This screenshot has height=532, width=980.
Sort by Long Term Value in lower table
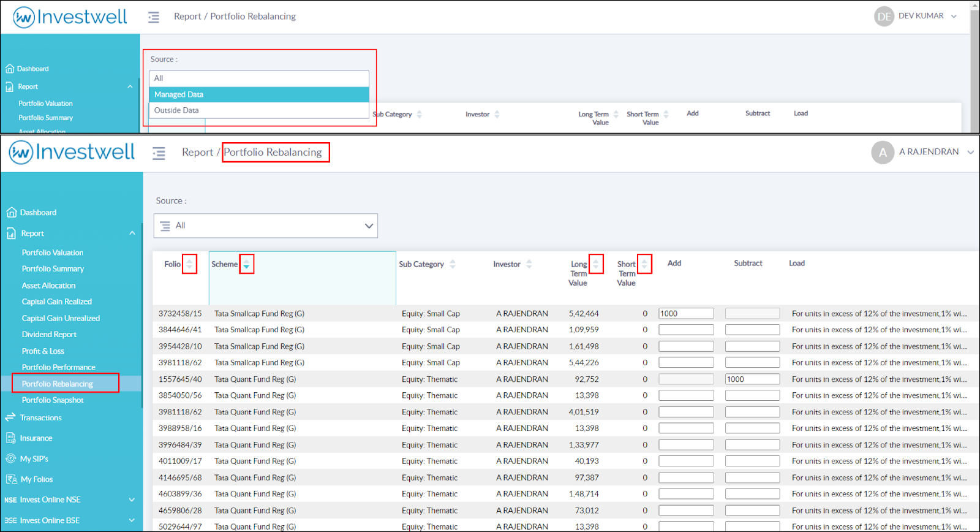point(596,264)
